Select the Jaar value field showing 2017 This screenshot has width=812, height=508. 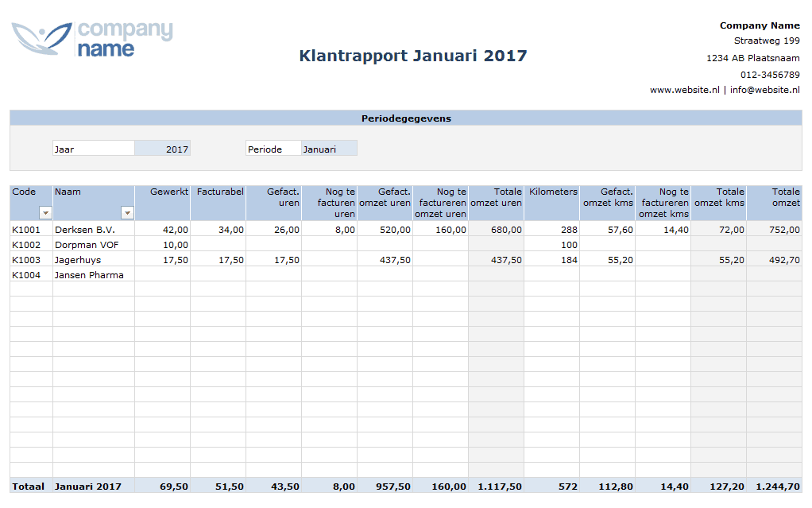[164, 148]
